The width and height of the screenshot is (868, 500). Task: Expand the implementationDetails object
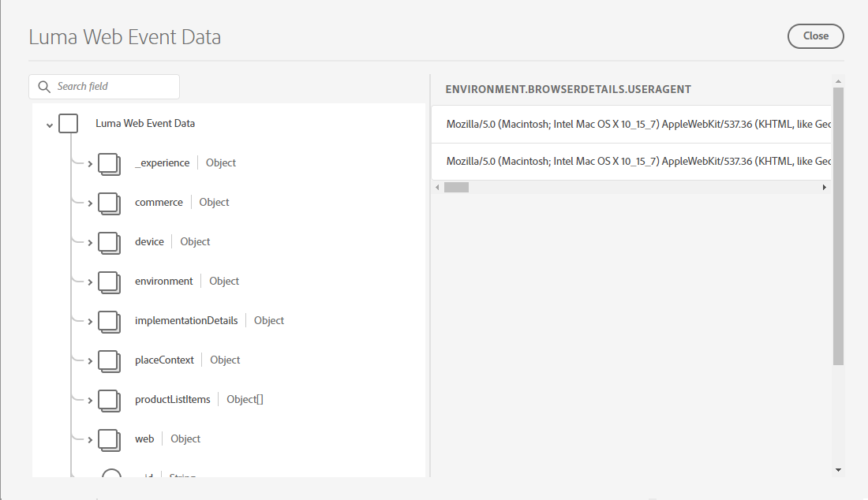pyautogui.click(x=90, y=321)
